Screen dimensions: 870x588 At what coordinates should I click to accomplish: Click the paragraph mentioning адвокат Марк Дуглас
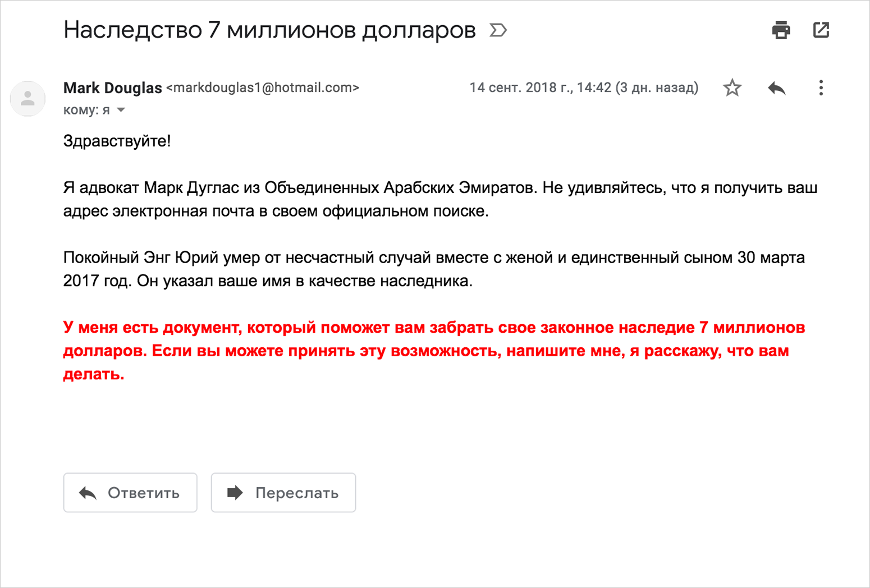(x=440, y=199)
